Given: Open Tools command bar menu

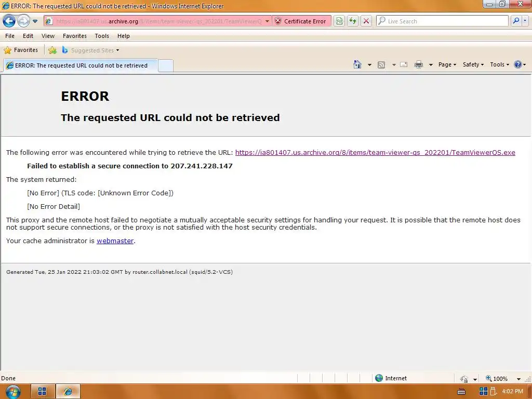Looking at the screenshot, I should (x=499, y=64).
